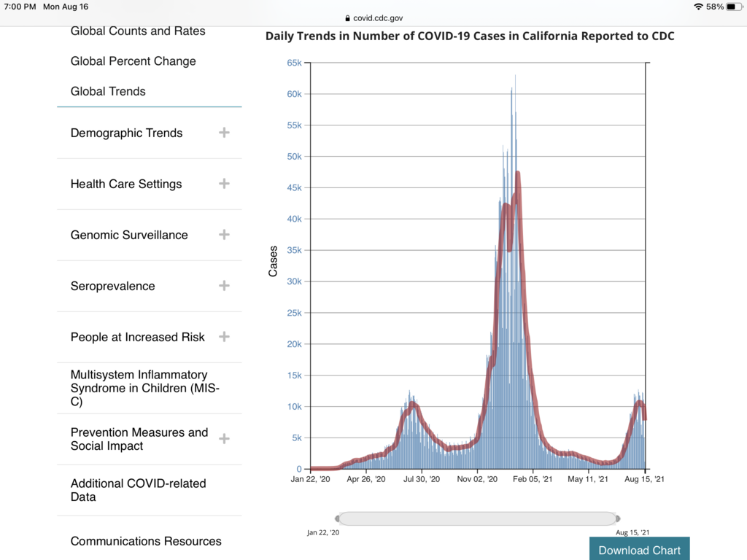
Task: Click plus icon for People at Increased Risk
Action: 224,337
